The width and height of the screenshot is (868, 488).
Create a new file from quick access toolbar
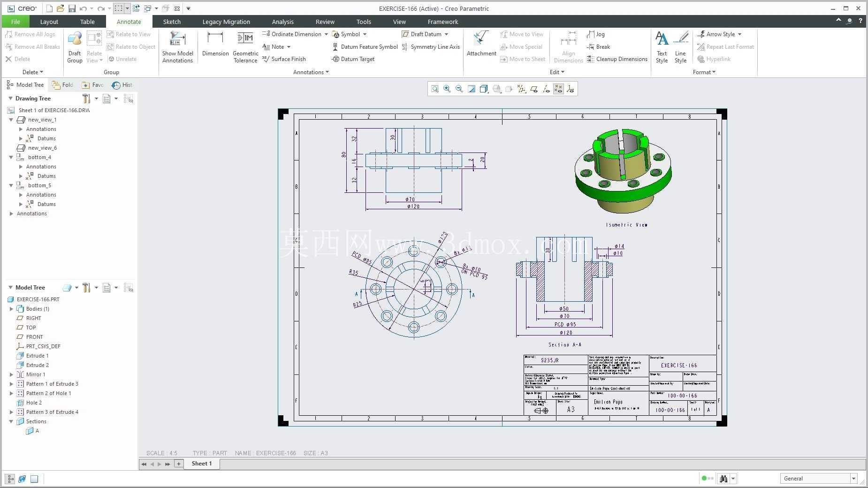coord(49,8)
